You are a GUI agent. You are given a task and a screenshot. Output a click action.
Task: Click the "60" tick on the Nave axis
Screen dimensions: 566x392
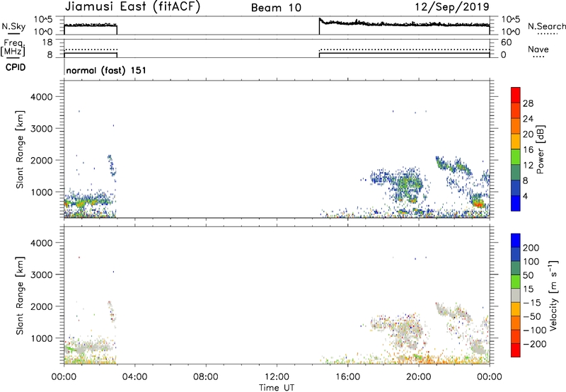(x=506, y=42)
